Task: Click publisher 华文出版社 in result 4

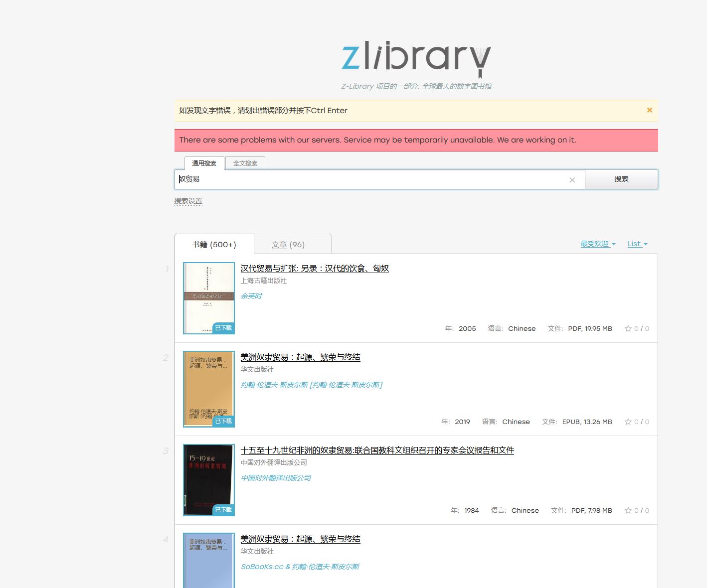Action: pos(257,551)
